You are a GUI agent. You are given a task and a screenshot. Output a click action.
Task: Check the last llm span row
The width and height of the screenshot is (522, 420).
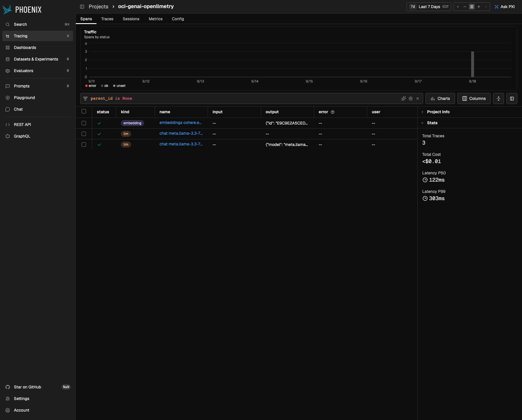[x=84, y=145]
